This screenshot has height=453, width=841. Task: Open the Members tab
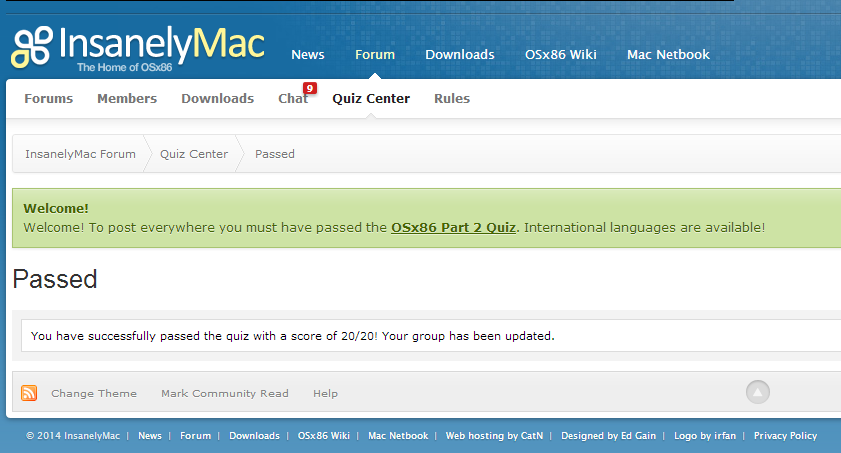point(127,99)
